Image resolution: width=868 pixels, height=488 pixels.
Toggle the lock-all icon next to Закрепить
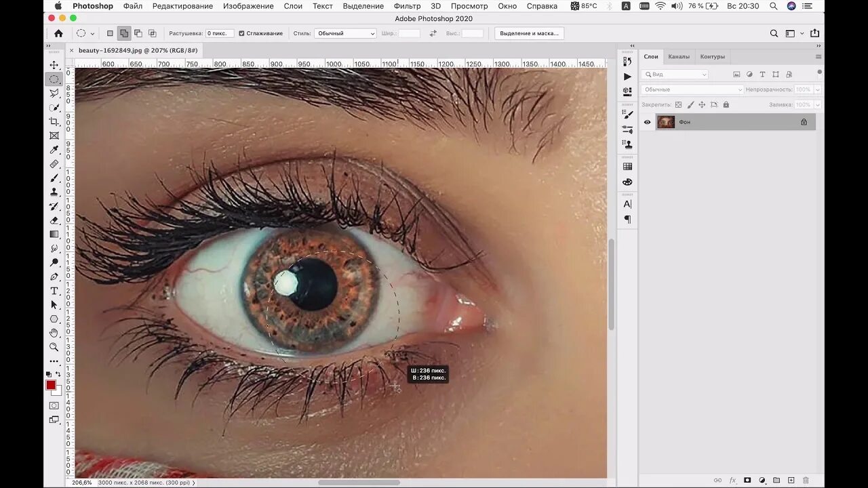click(x=726, y=105)
